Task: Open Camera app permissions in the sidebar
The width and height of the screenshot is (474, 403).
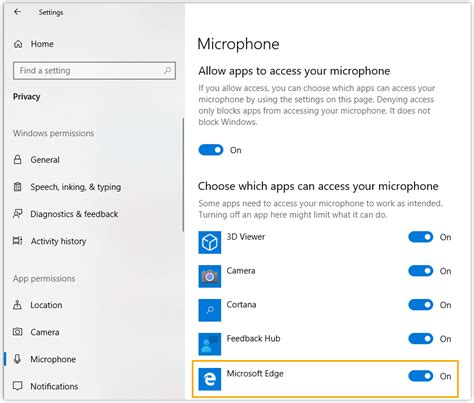Action: pyautogui.click(x=45, y=332)
